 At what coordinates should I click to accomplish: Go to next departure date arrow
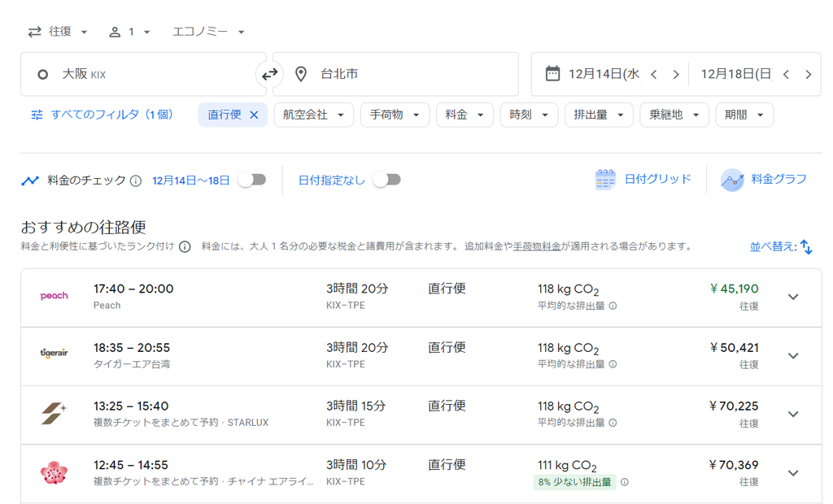[x=675, y=74]
